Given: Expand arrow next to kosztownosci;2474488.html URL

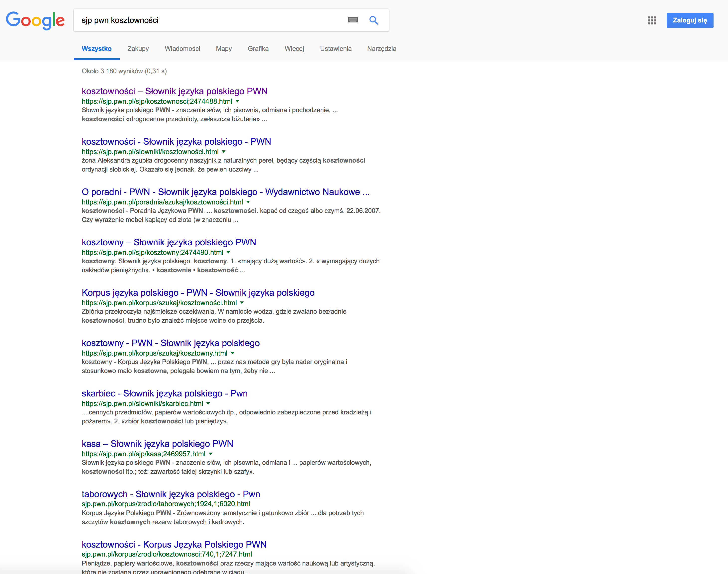Looking at the screenshot, I should point(238,101).
